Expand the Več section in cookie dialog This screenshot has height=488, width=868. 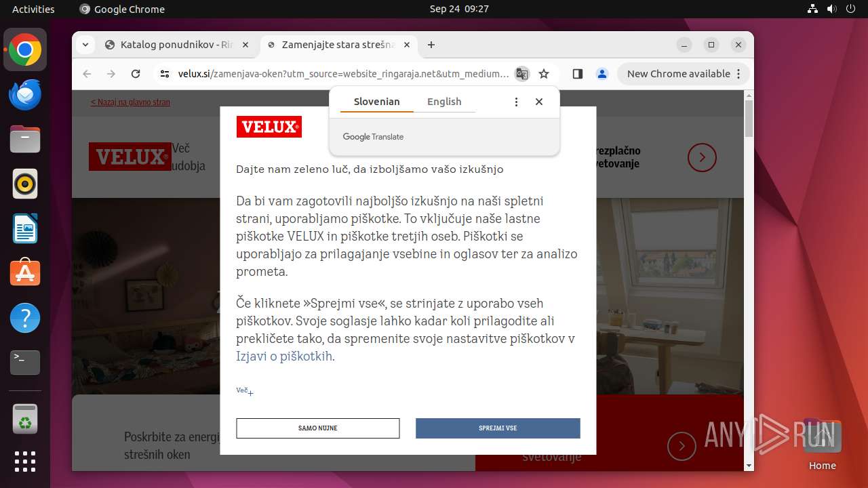(x=245, y=391)
